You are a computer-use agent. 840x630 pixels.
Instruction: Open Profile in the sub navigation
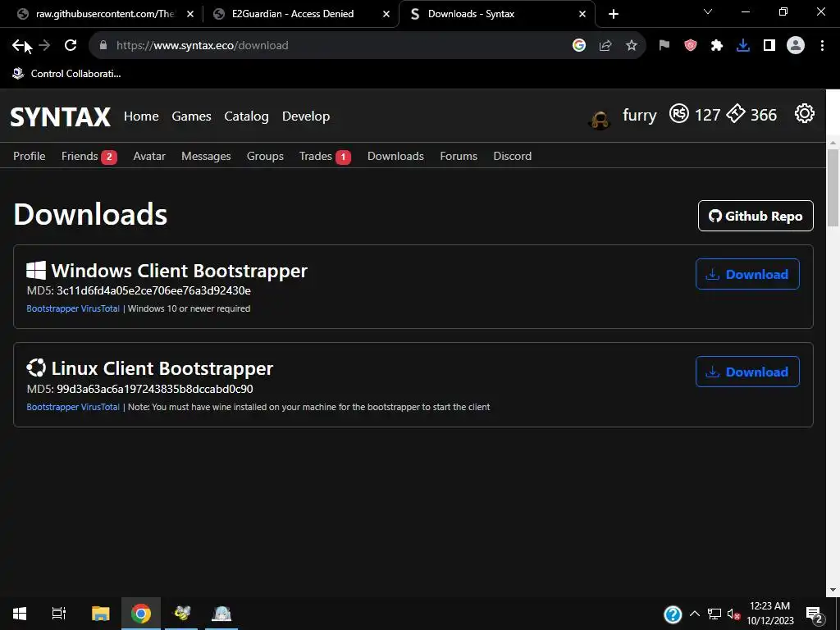pyautogui.click(x=29, y=156)
